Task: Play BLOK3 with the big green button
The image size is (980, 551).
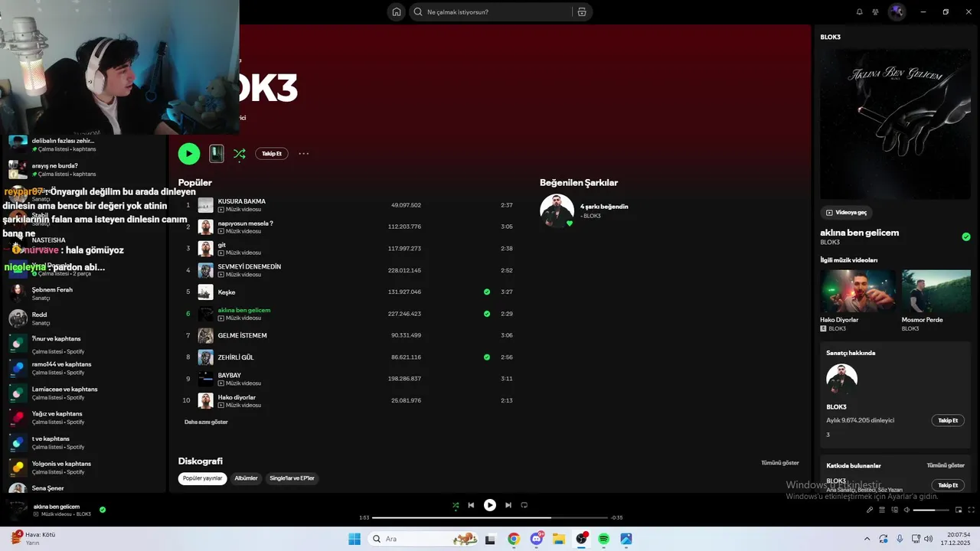Action: pyautogui.click(x=189, y=154)
